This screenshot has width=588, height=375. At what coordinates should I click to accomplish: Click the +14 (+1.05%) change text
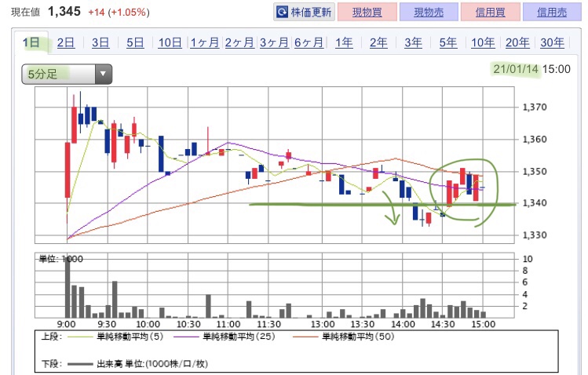point(119,13)
